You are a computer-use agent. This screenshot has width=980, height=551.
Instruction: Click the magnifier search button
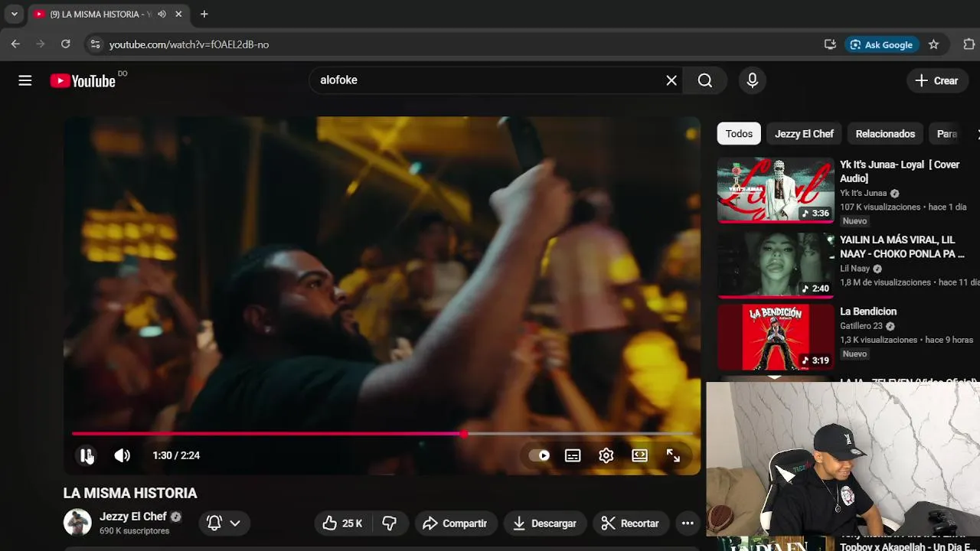coord(705,80)
